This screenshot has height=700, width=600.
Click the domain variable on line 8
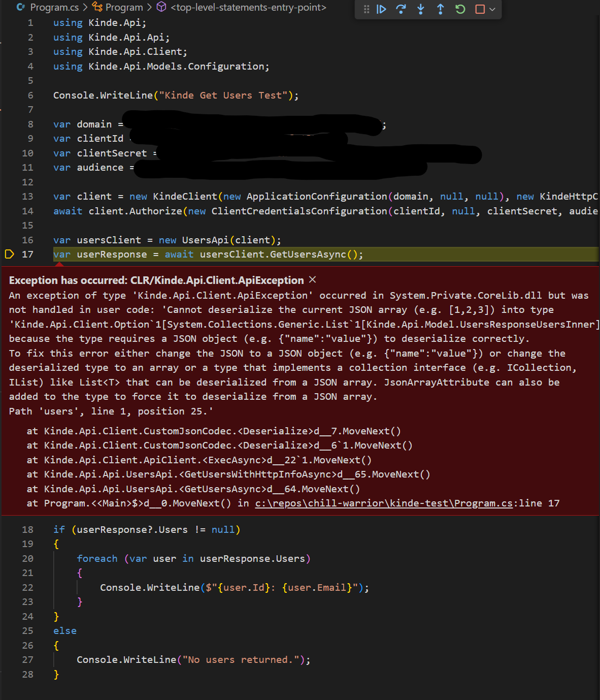click(x=94, y=124)
